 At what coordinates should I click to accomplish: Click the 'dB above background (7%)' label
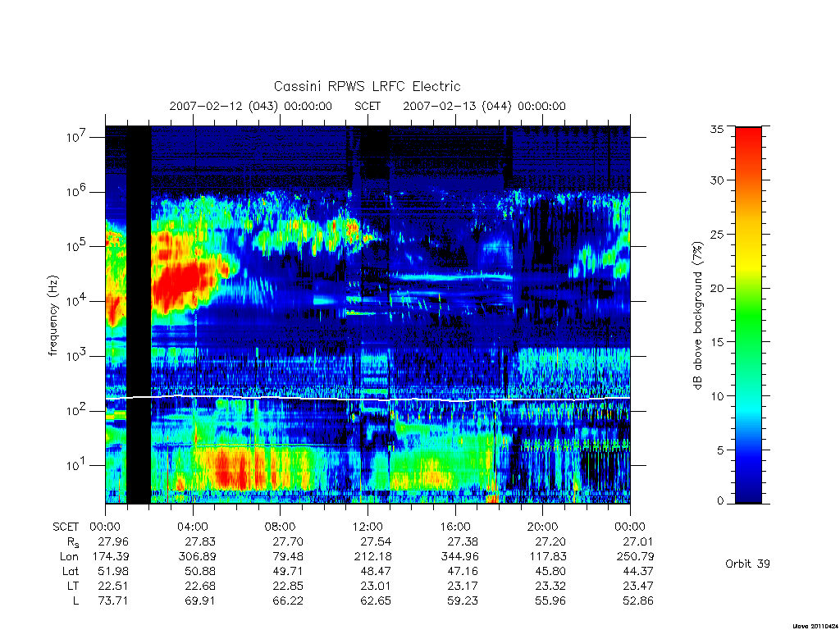click(697, 315)
